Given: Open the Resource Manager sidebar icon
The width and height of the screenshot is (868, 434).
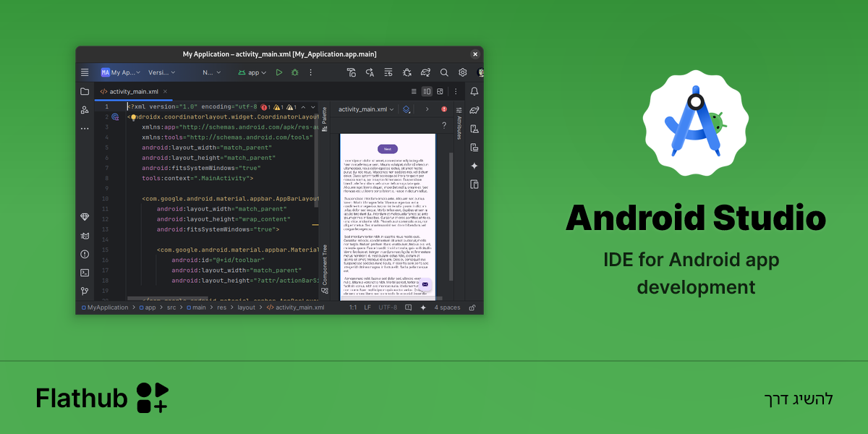Looking at the screenshot, I should click(x=85, y=110).
